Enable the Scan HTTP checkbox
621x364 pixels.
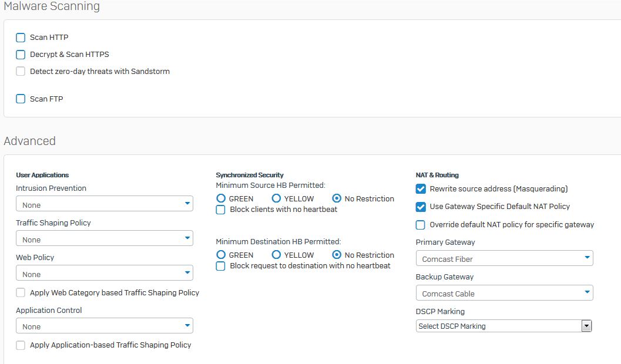point(21,38)
